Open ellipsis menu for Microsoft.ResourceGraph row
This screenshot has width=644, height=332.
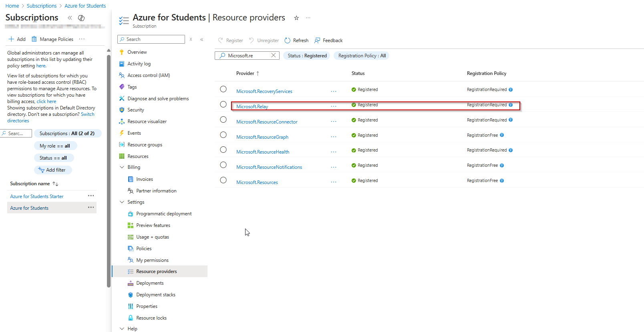point(334,137)
